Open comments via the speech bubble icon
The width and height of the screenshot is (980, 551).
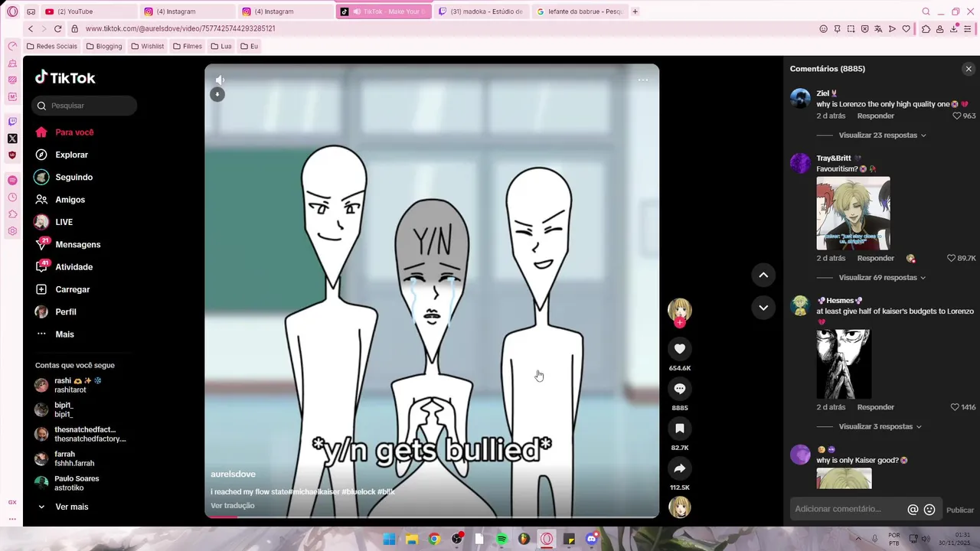[679, 389]
